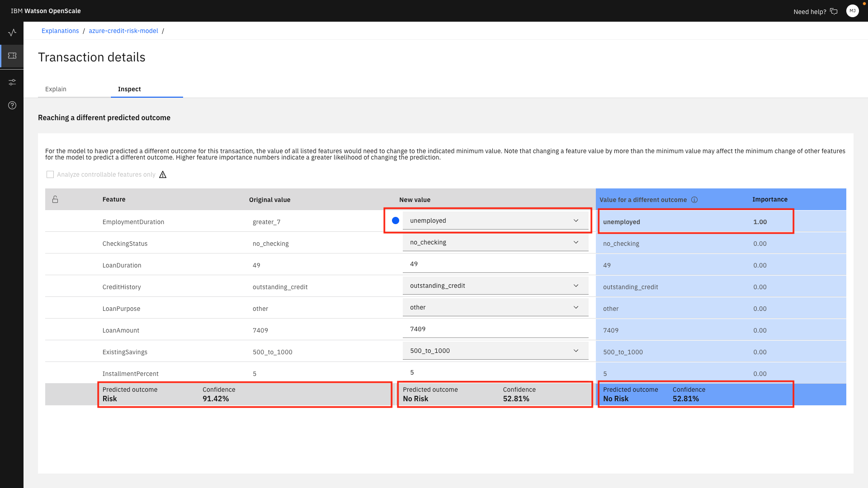Open the ExistingSavings 500_to_1000 dropdown
Image resolution: width=868 pixels, height=488 pixels.
click(x=495, y=351)
